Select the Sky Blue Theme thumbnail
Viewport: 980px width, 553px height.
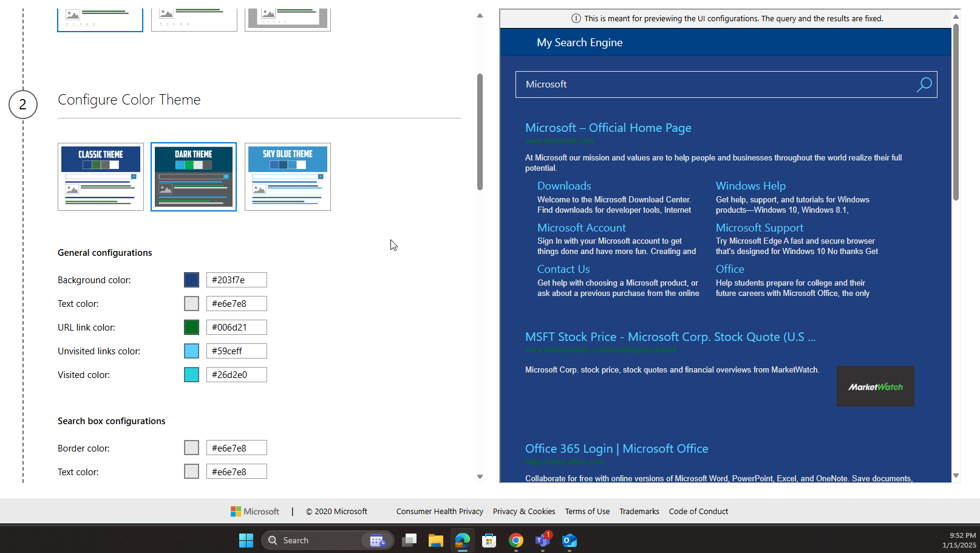pos(288,177)
